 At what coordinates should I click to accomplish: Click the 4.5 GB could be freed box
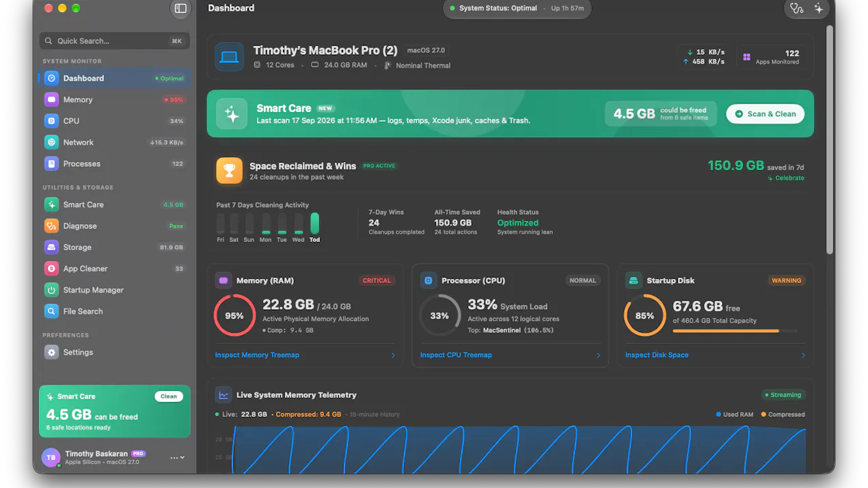661,114
